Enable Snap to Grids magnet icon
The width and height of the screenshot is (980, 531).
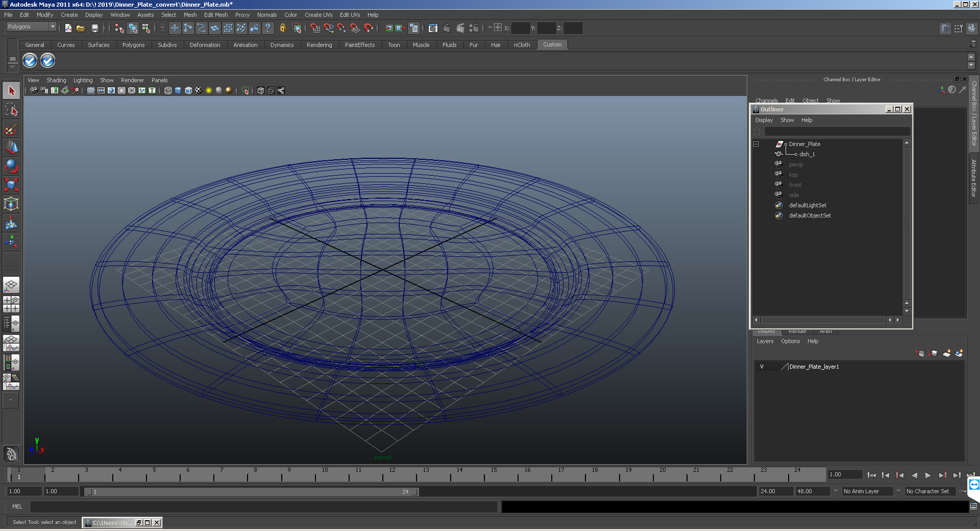point(315,29)
